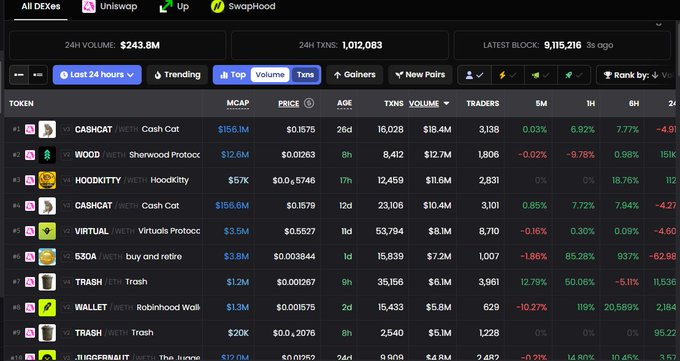The width and height of the screenshot is (680, 361).
Task: Click the WALLET feather token image
Action: coord(47,308)
